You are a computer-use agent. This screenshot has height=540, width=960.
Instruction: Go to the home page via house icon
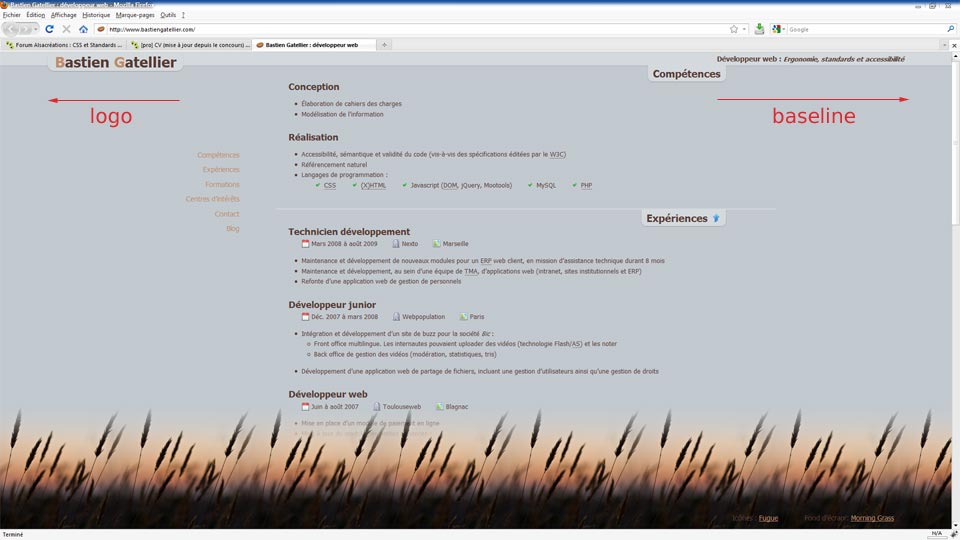83,29
